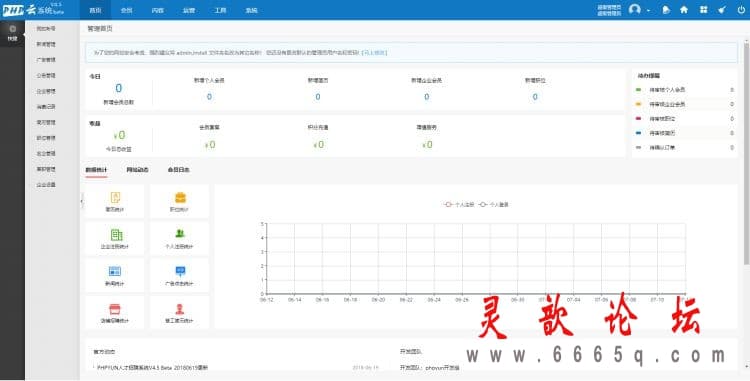Open 待审核职位 in to-do list

tap(662, 119)
